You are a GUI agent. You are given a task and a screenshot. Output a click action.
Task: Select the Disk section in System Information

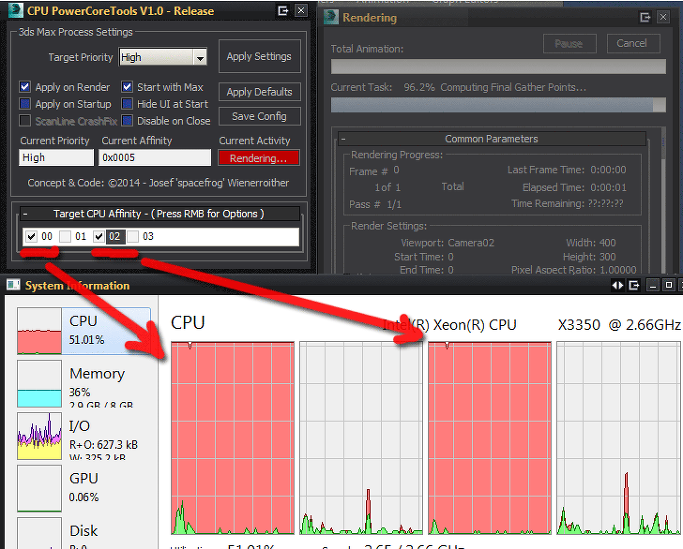coord(84,532)
